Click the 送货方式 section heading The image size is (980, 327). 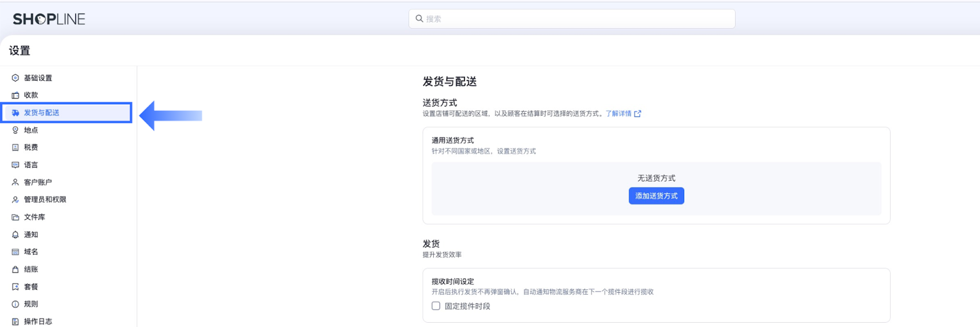[x=440, y=102]
